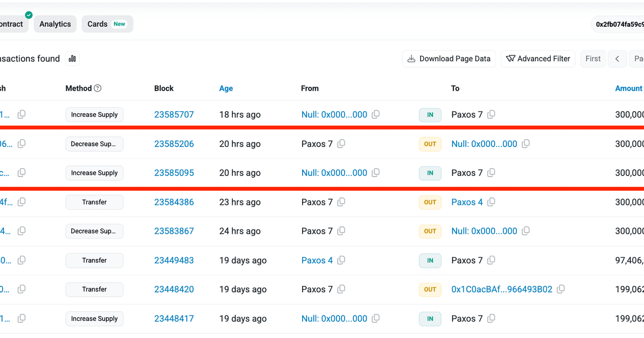The height and width of the screenshot is (338, 644).
Task: Click Transfer method tag for block 23448420
Action: [94, 289]
